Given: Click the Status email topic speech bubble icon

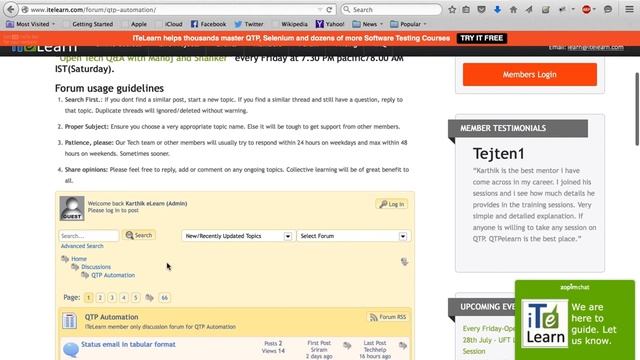Looking at the screenshot, I should [71, 350].
